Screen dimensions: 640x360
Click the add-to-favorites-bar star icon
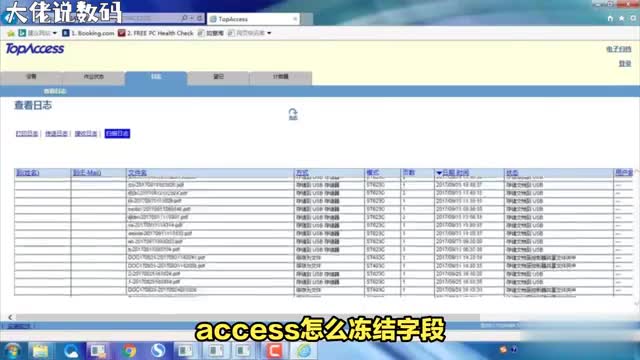coord(11,33)
